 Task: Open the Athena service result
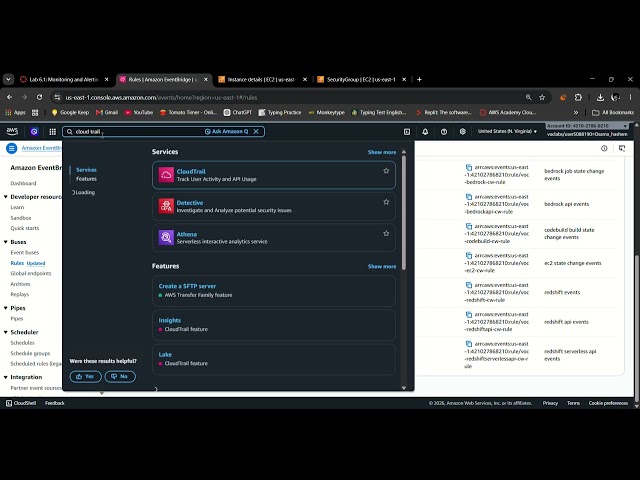(274, 238)
